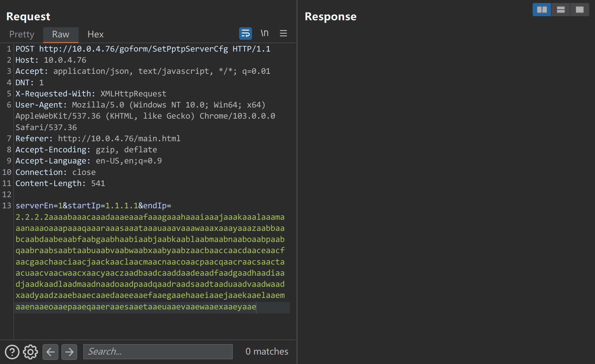Click serverEn=1&startIp body parameter line
Viewport: 595px width, 364px height.
tap(93, 206)
